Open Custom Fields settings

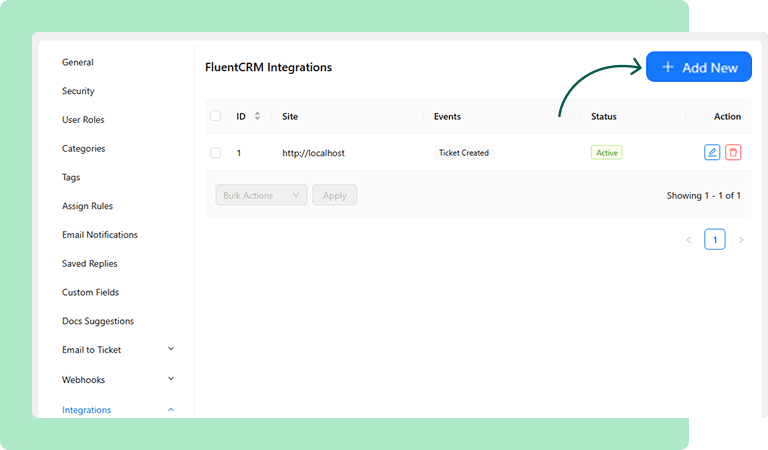[90, 292]
